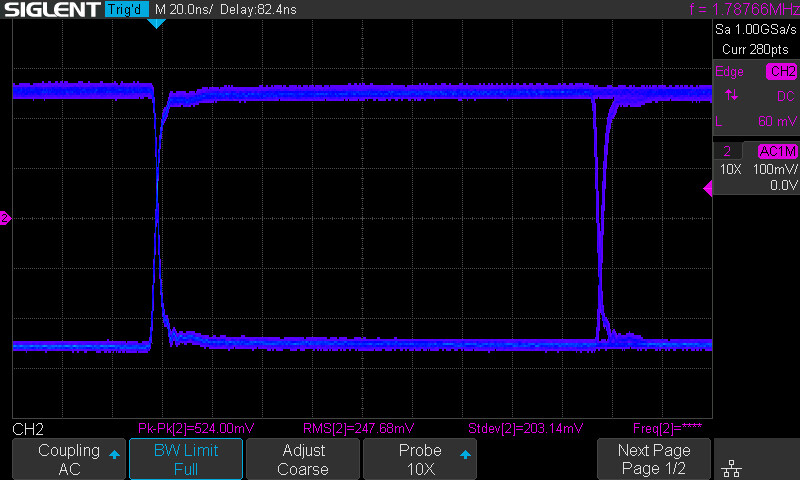800x480 pixels.
Task: Select the channel 2 ground level marker
Action: coord(5,218)
